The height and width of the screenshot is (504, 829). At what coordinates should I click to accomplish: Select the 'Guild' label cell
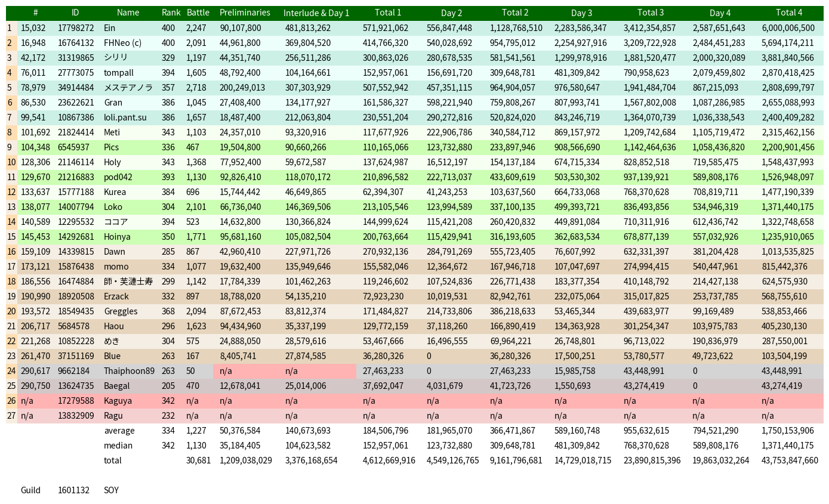point(30,490)
